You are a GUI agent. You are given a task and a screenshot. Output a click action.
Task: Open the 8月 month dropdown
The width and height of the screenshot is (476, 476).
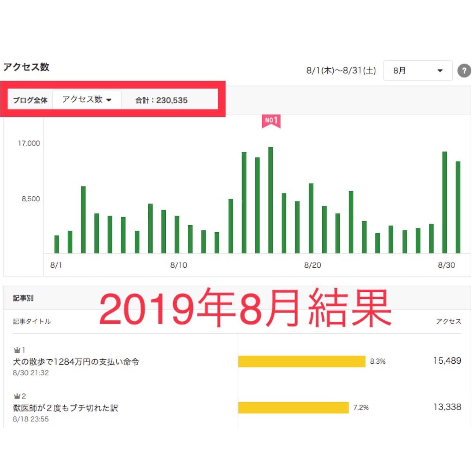tap(418, 71)
